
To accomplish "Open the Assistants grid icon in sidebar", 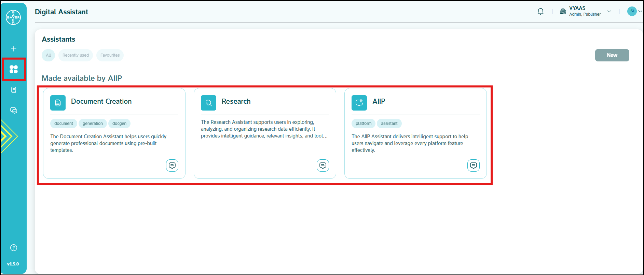I will point(14,70).
